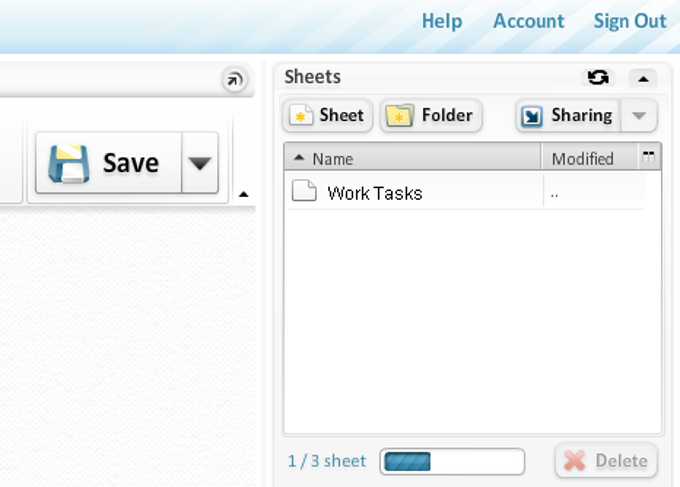The image size is (680, 487).
Task: Select the Work Tasks sheet
Action: [x=465, y=192]
